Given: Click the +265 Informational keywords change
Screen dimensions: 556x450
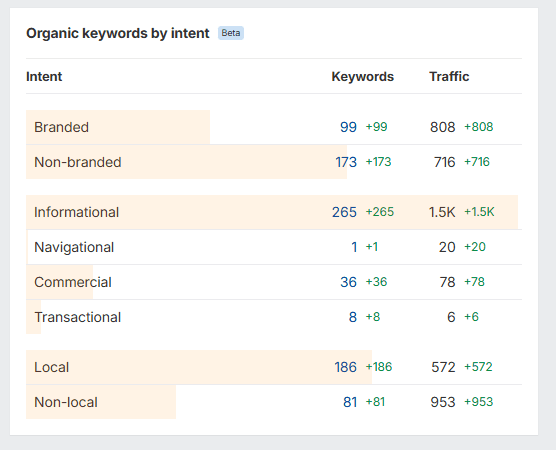Looking at the screenshot, I should [x=380, y=212].
